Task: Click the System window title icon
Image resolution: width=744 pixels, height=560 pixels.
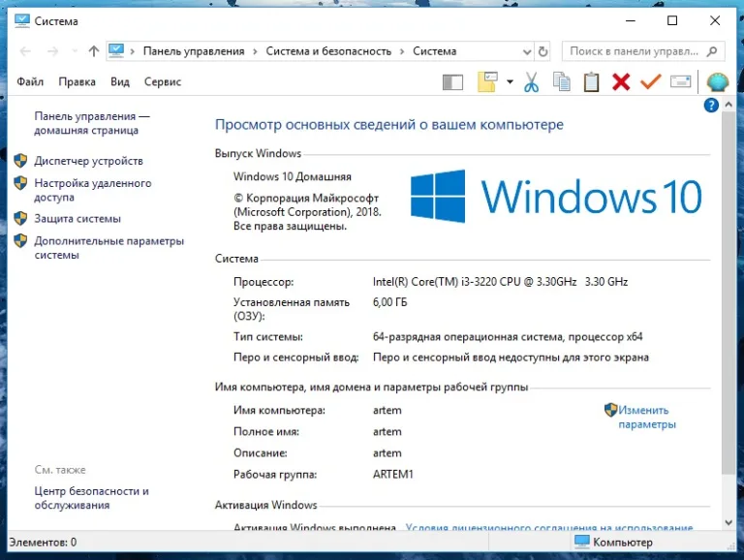Action: [x=22, y=21]
